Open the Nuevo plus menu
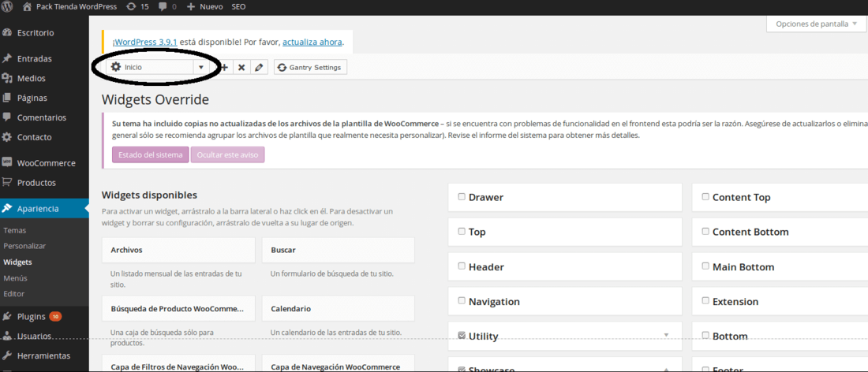The image size is (868, 372). coord(205,6)
